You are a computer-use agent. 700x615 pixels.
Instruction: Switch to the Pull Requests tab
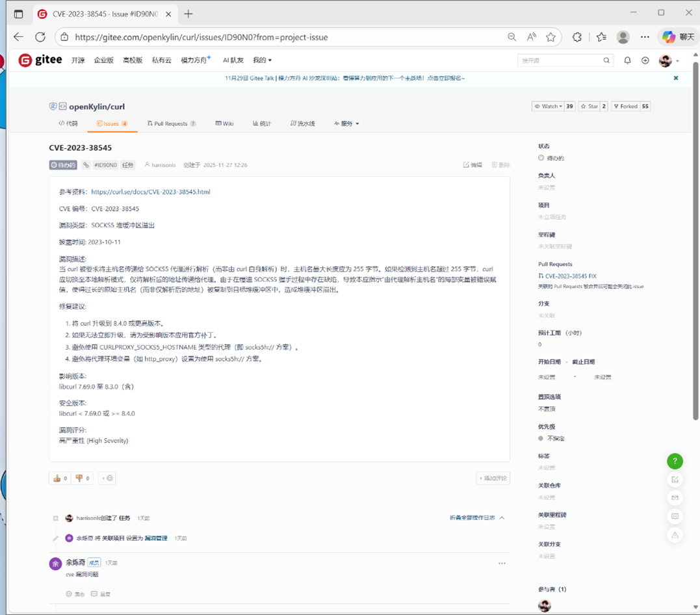[x=171, y=123]
